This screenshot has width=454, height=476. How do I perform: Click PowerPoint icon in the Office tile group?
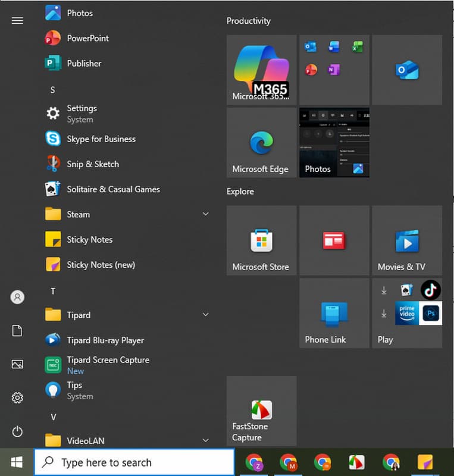(x=311, y=70)
